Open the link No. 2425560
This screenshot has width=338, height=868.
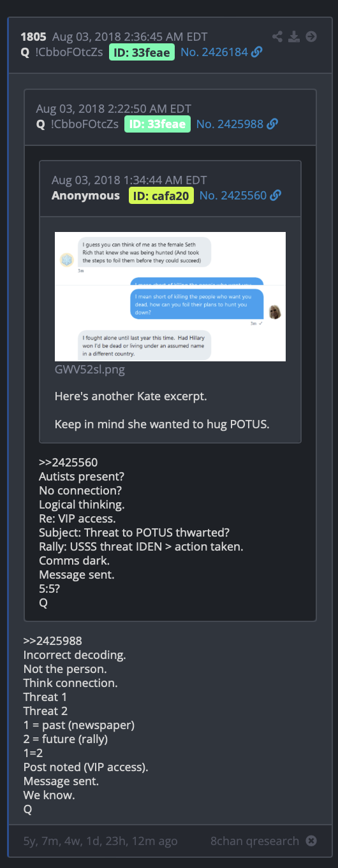pyautogui.click(x=233, y=196)
